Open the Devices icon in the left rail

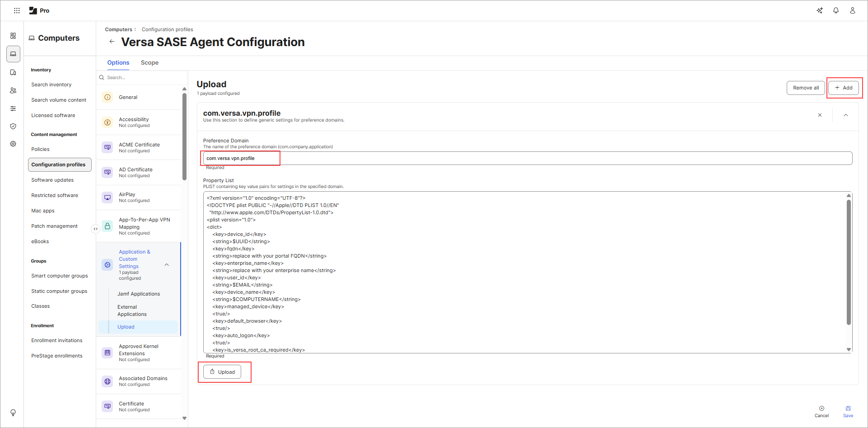tap(13, 72)
